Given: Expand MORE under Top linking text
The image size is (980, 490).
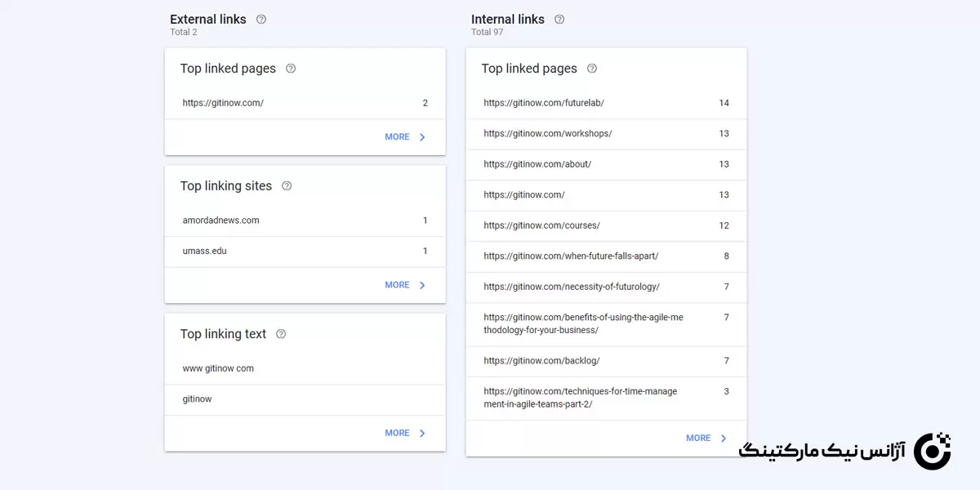Looking at the screenshot, I should tap(406, 433).
